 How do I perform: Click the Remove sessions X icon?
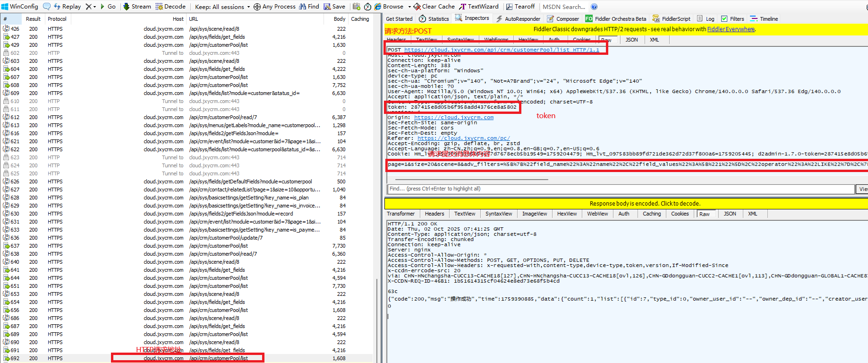pos(88,6)
